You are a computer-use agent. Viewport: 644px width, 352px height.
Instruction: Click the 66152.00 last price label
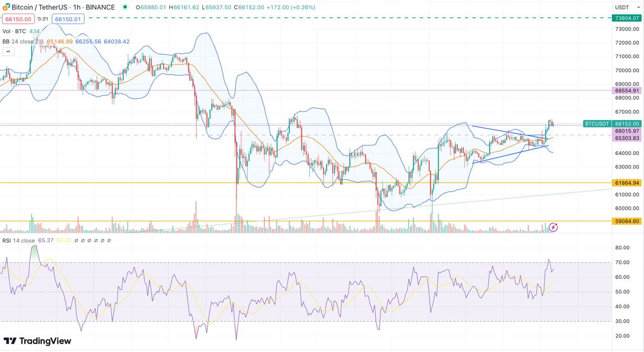tap(627, 124)
